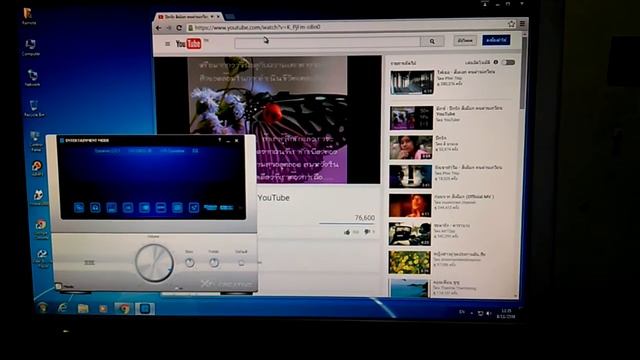Open the Computer desktop icon
The image size is (640, 360).
pyautogui.click(x=31, y=47)
